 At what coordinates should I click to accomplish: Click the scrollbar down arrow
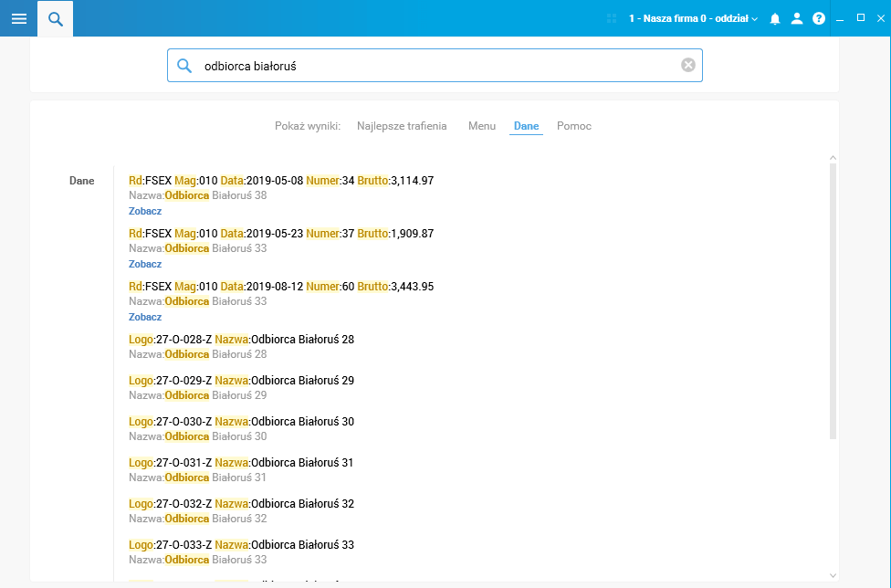[x=833, y=575]
